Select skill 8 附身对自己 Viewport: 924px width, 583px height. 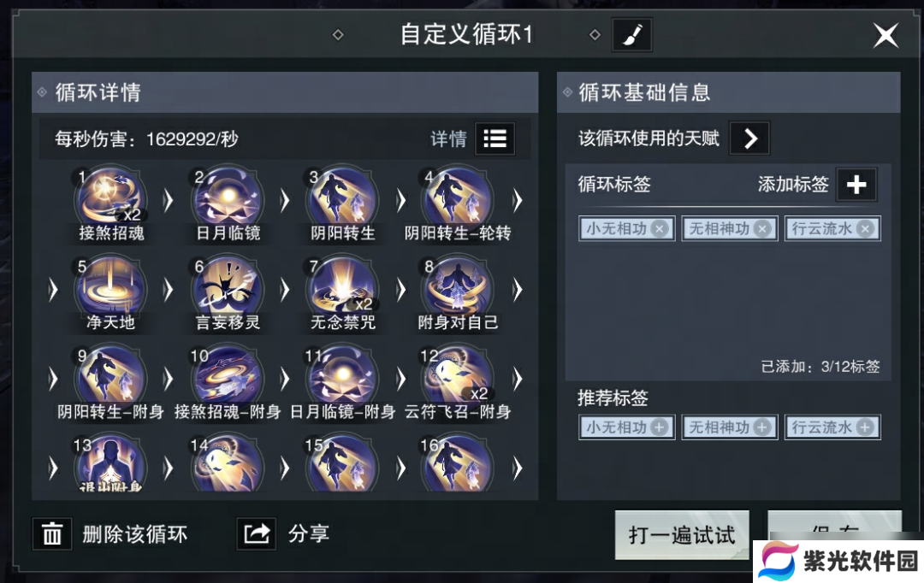(x=458, y=288)
